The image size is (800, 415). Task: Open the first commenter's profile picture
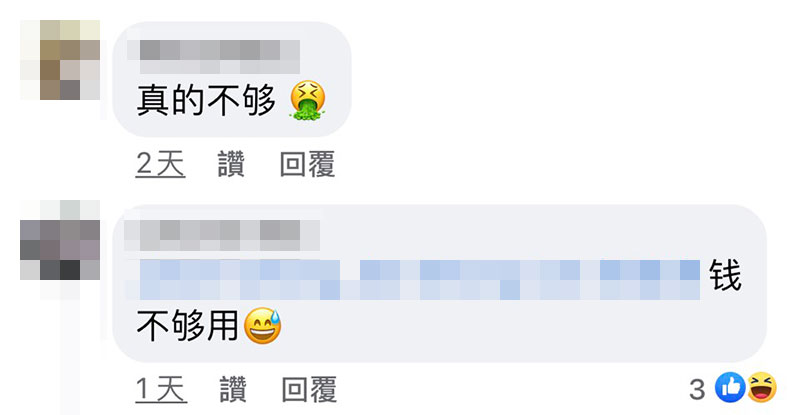[x=60, y=60]
